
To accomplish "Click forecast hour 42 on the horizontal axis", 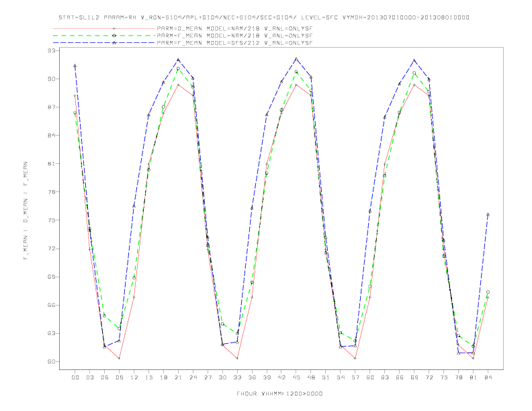I will point(281,377).
